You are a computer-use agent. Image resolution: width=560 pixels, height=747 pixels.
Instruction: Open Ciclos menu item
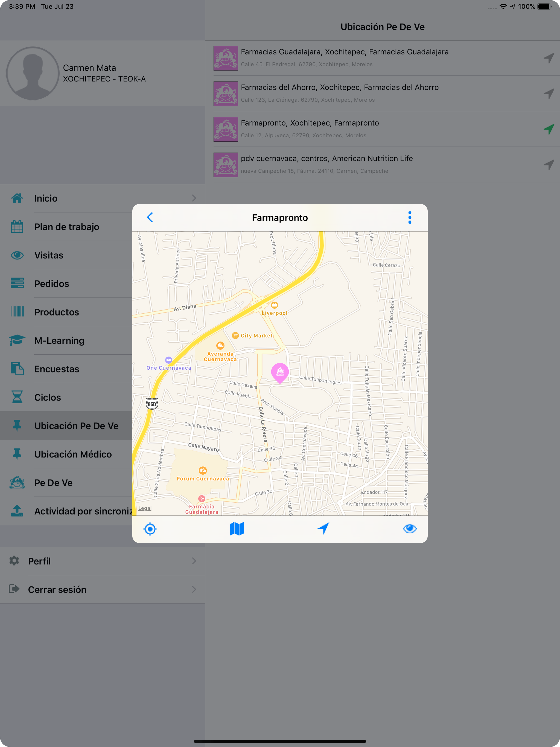click(x=66, y=397)
